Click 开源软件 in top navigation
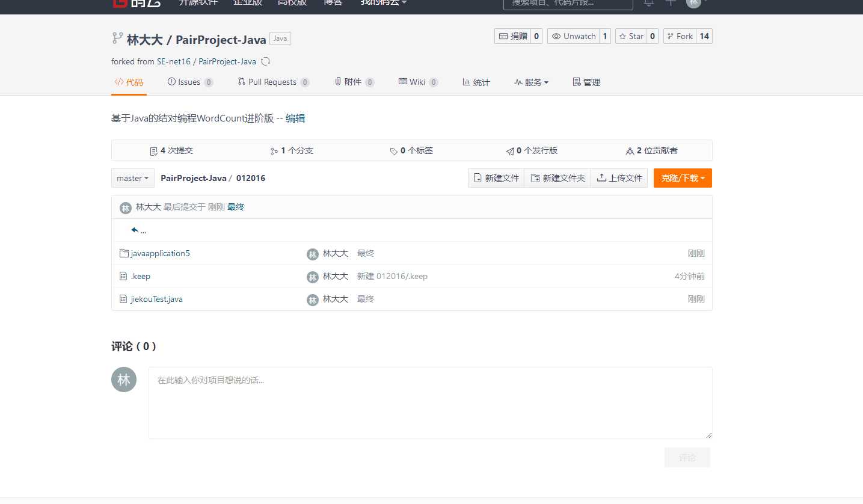Viewport: 863px width, 504px height. point(198,2)
